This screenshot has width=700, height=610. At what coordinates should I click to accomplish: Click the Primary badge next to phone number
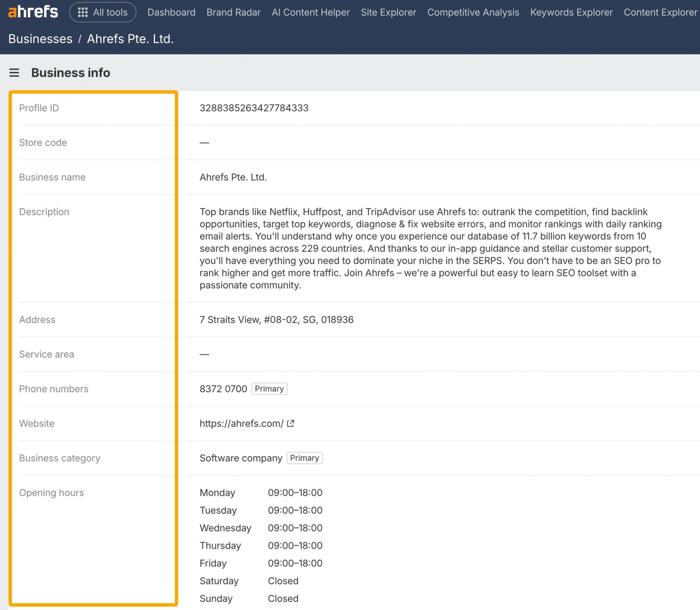click(269, 389)
